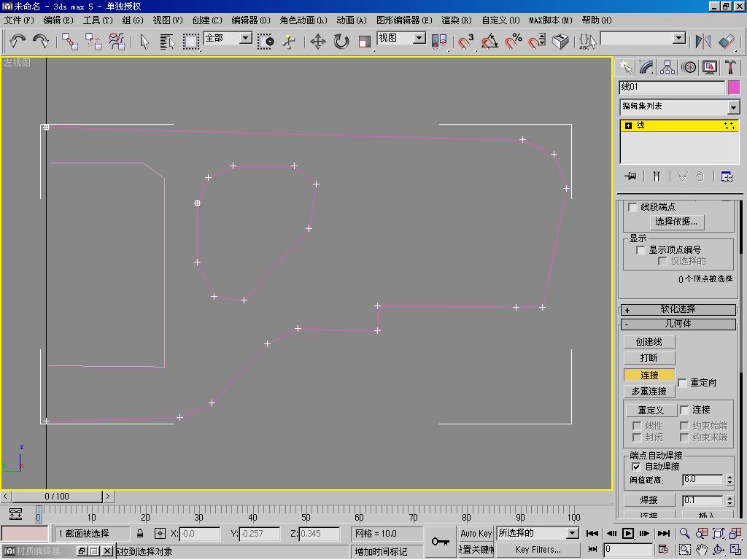The image size is (747, 560).
Task: Click the 多重连接 button
Action: pos(649,392)
